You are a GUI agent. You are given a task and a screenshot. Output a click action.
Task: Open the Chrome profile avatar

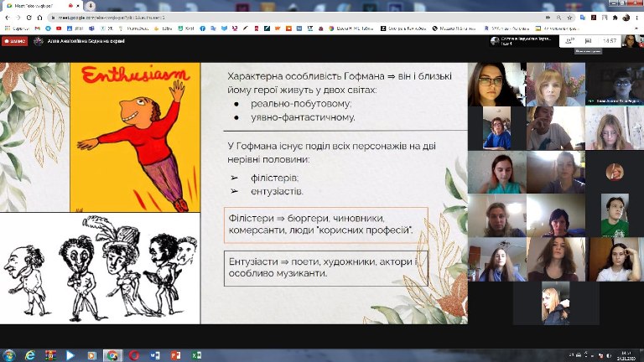pos(626,18)
